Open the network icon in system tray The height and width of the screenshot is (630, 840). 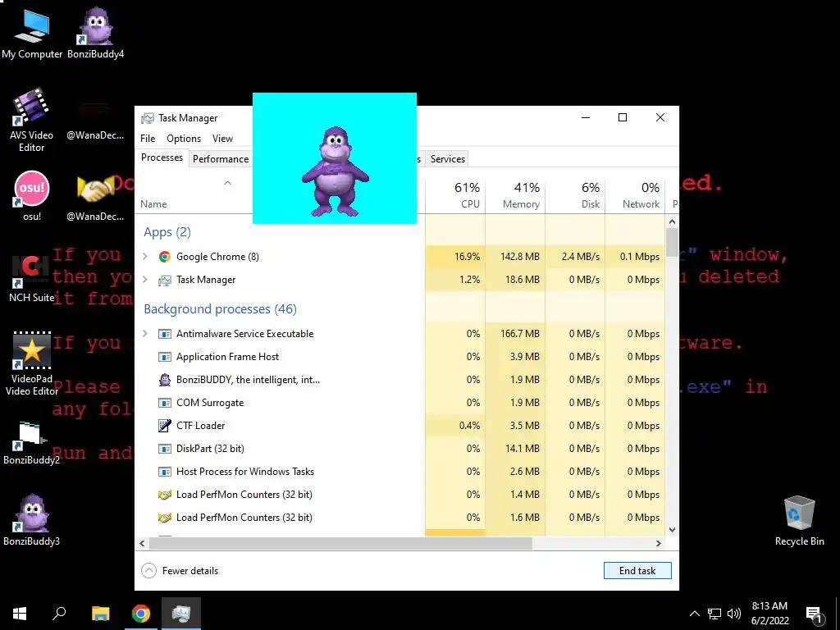coord(714,614)
